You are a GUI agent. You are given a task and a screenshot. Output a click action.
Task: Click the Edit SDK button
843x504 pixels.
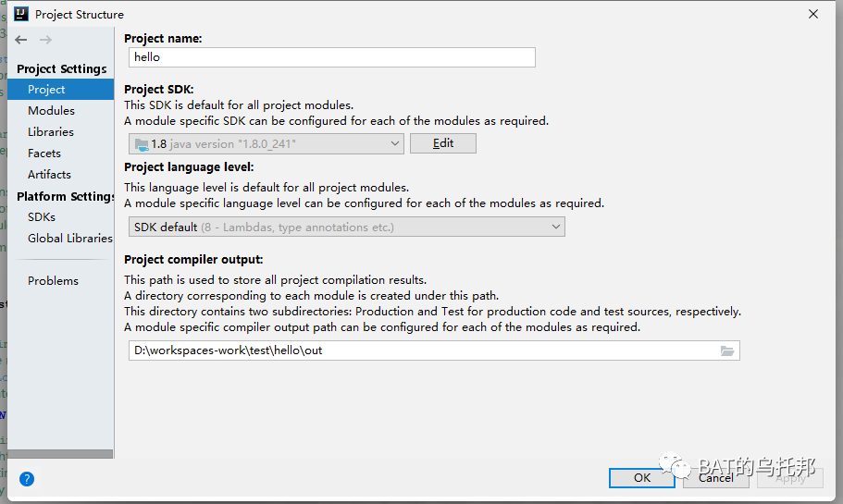[x=443, y=143]
